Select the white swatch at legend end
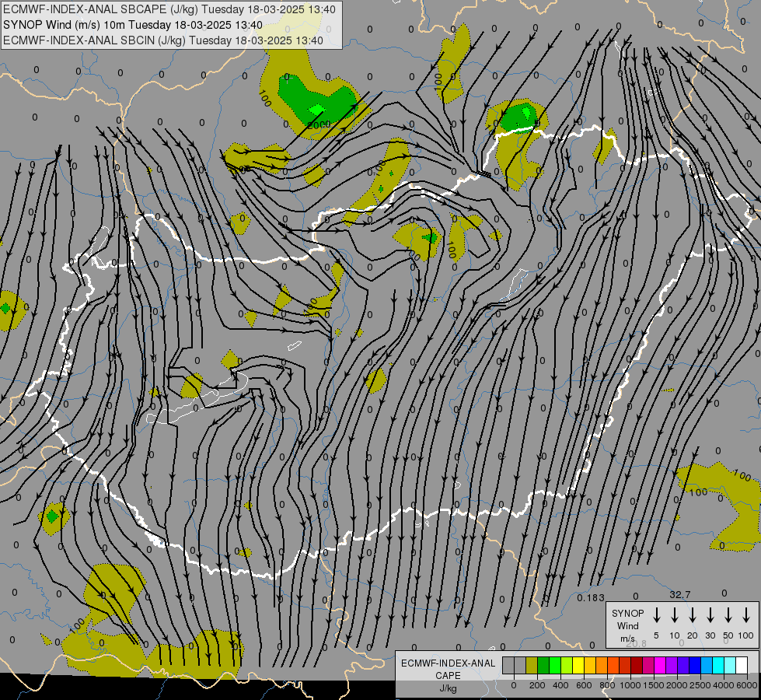The height and width of the screenshot is (700, 761). [742, 665]
